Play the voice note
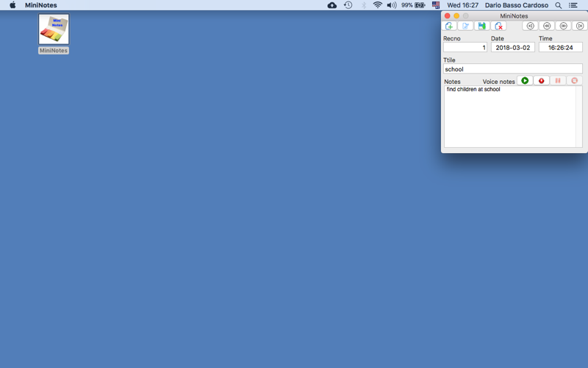This screenshot has height=368, width=588. 525,81
